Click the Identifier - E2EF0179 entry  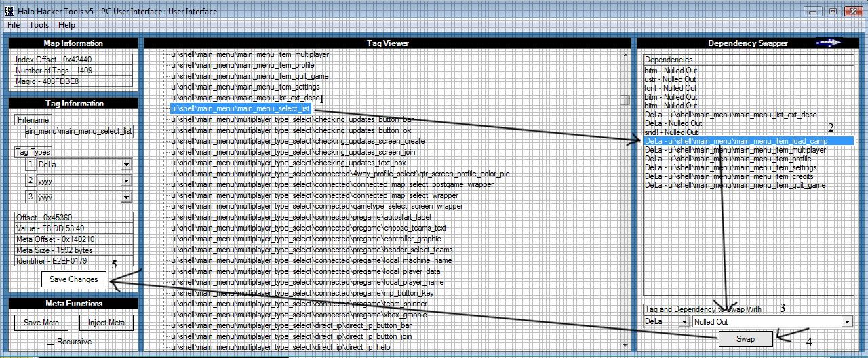point(73,261)
